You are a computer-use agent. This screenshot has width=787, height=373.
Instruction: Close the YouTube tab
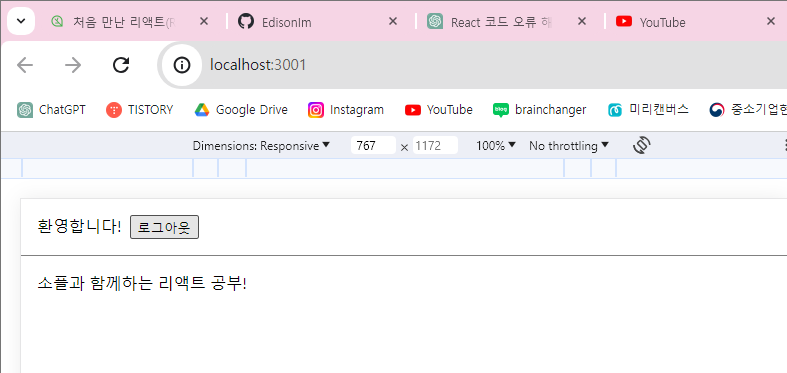click(771, 21)
